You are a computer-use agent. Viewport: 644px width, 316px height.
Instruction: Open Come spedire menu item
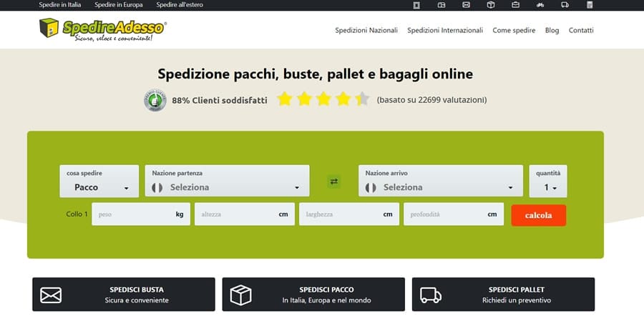click(514, 30)
